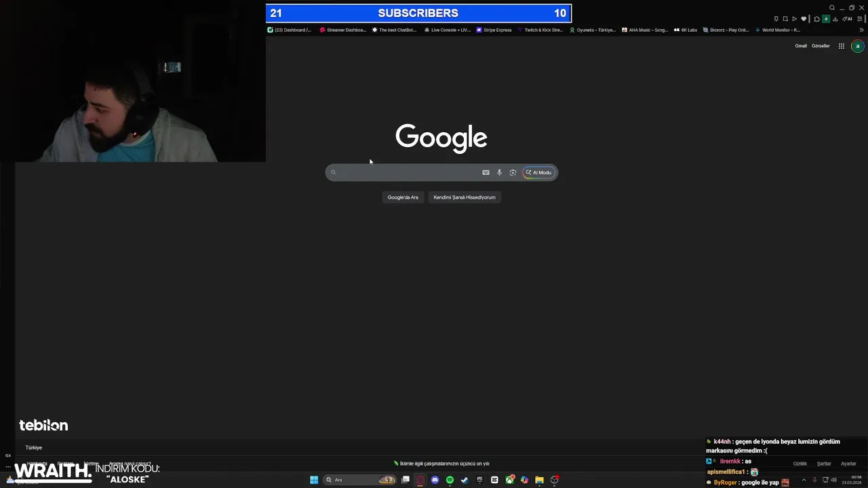Click the Google'da Ara button

point(403,197)
